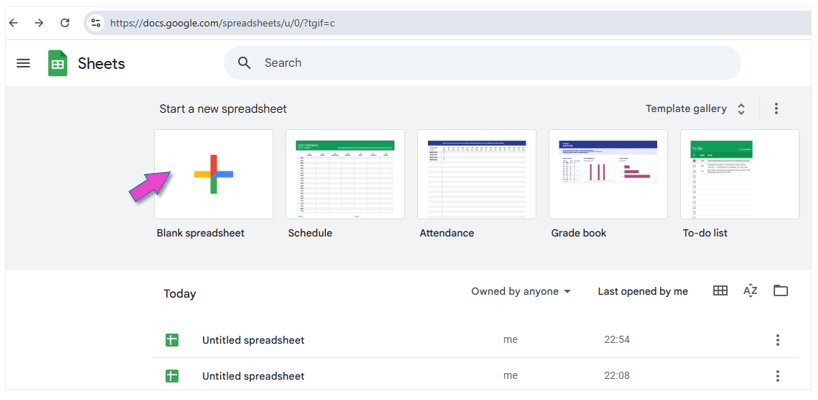Click in the Search input field
Viewport: 818px width, 400px height.
[490, 63]
